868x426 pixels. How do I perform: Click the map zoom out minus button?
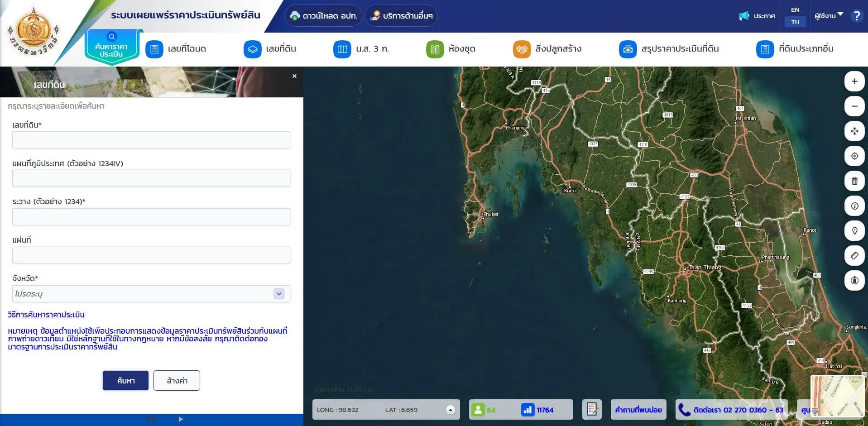click(x=854, y=106)
